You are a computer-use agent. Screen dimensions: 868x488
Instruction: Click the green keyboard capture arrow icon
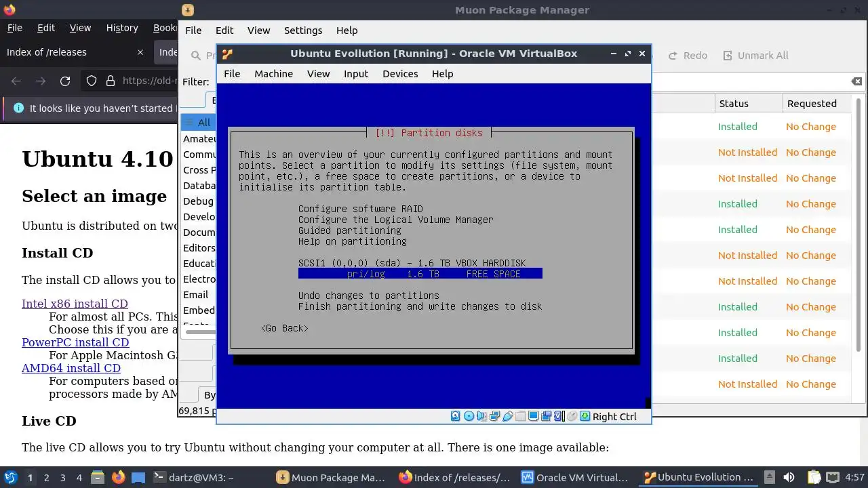pos(585,416)
